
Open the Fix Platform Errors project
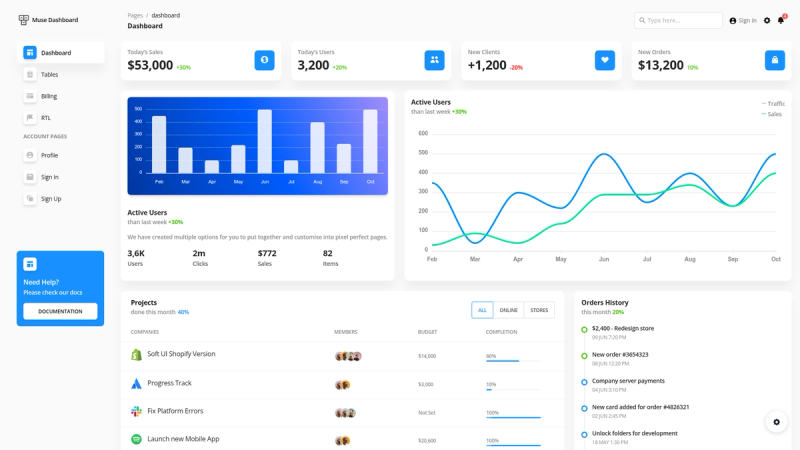pyautogui.click(x=175, y=411)
